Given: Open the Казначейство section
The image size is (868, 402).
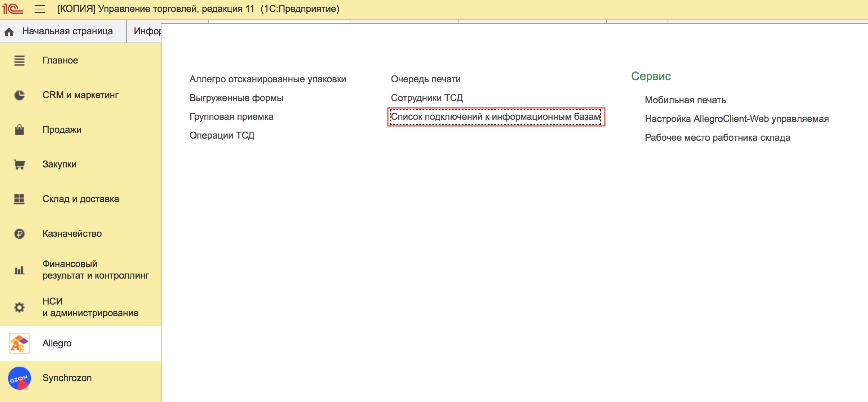Looking at the screenshot, I should [x=80, y=234].
